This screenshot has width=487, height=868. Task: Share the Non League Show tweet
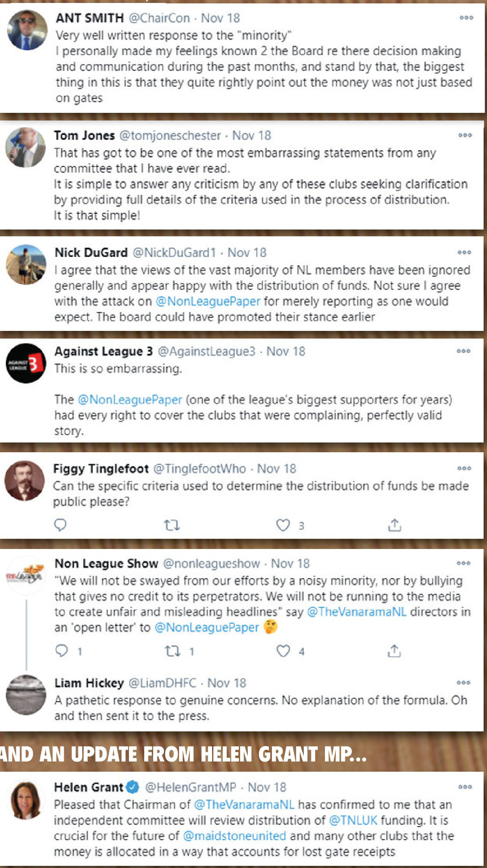click(x=395, y=650)
